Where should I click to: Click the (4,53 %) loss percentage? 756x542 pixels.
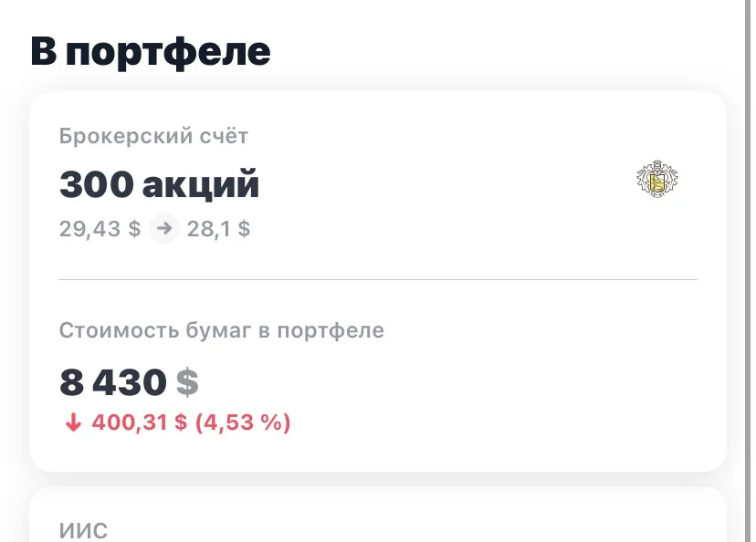click(x=243, y=422)
